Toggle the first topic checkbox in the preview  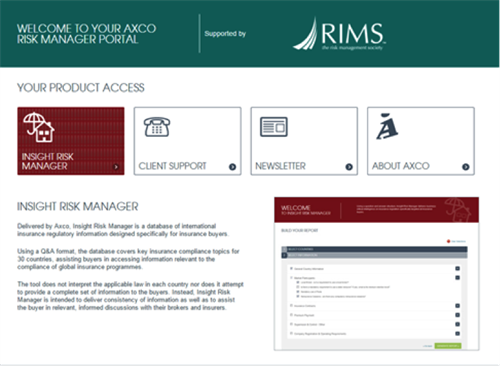point(291,268)
